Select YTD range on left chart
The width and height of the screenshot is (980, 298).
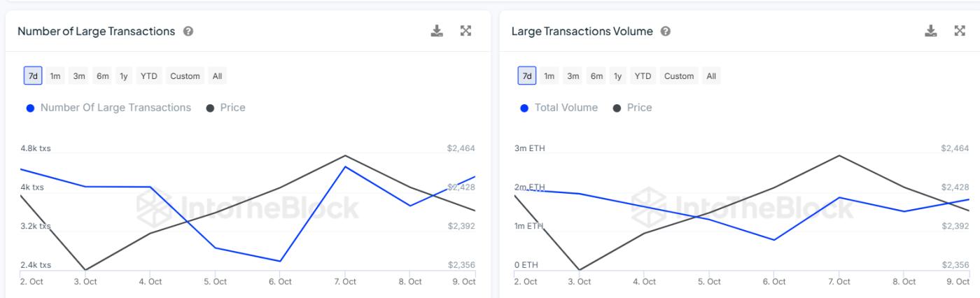point(149,76)
